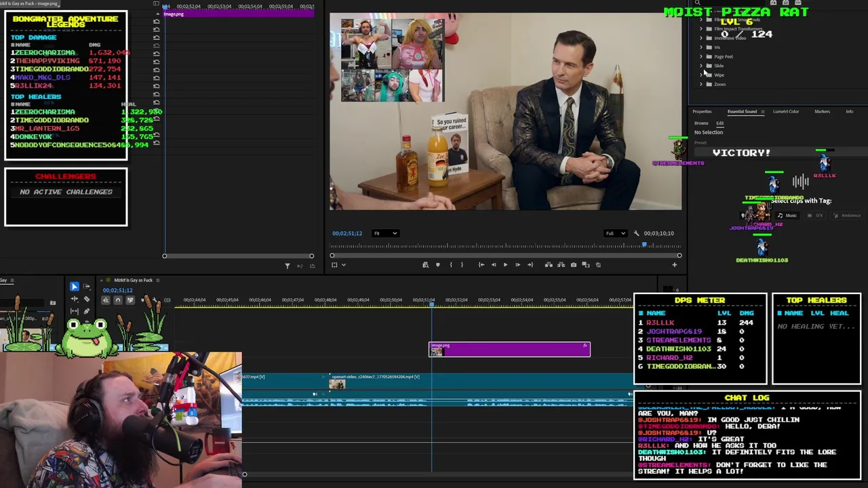This screenshot has height=488, width=868.
Task: Click Program monitor zoom bar right handle
Action: click(679, 256)
